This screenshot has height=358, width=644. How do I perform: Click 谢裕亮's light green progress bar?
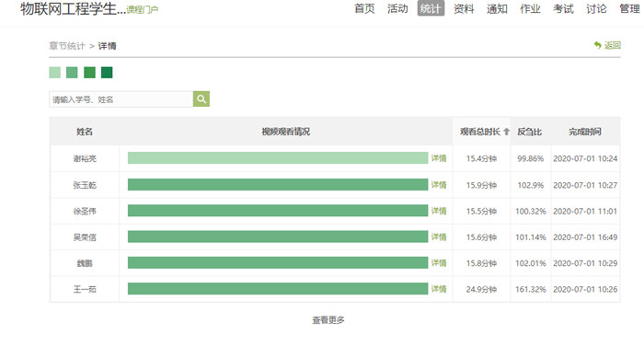(278, 157)
